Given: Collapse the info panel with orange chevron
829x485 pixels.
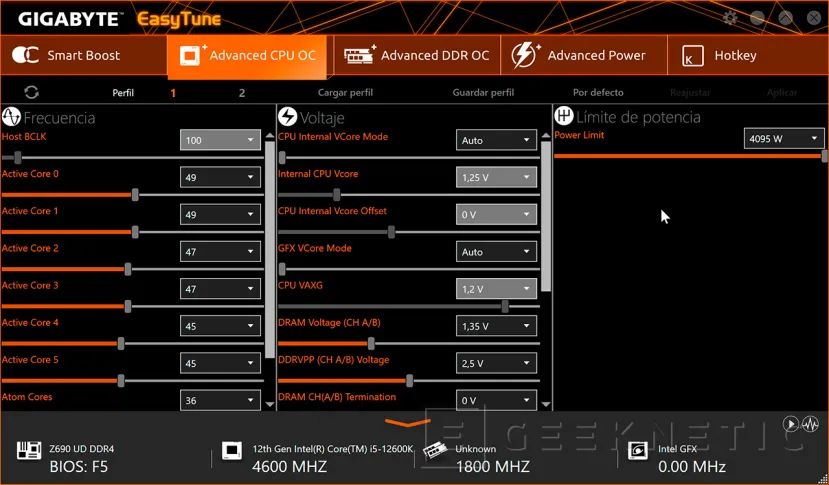Looking at the screenshot, I should click(x=408, y=422).
